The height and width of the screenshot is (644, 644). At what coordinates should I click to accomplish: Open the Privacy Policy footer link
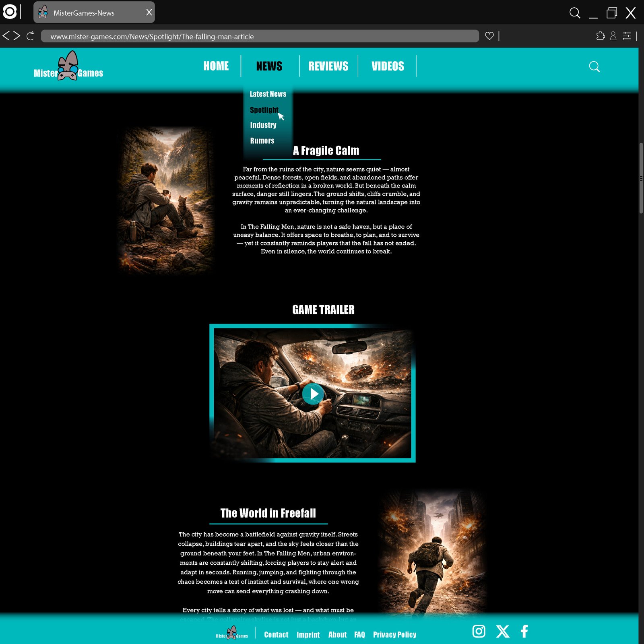pos(394,635)
